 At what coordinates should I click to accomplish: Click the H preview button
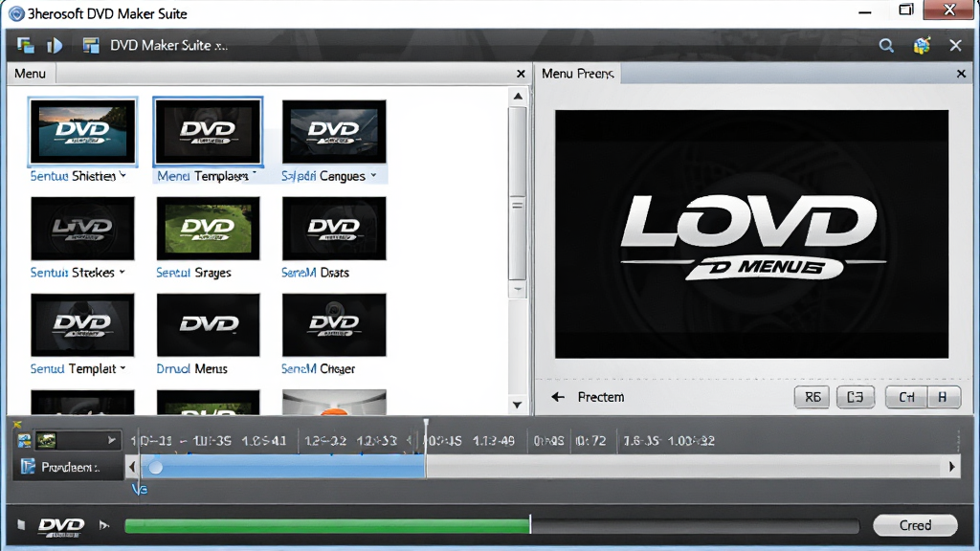click(943, 397)
